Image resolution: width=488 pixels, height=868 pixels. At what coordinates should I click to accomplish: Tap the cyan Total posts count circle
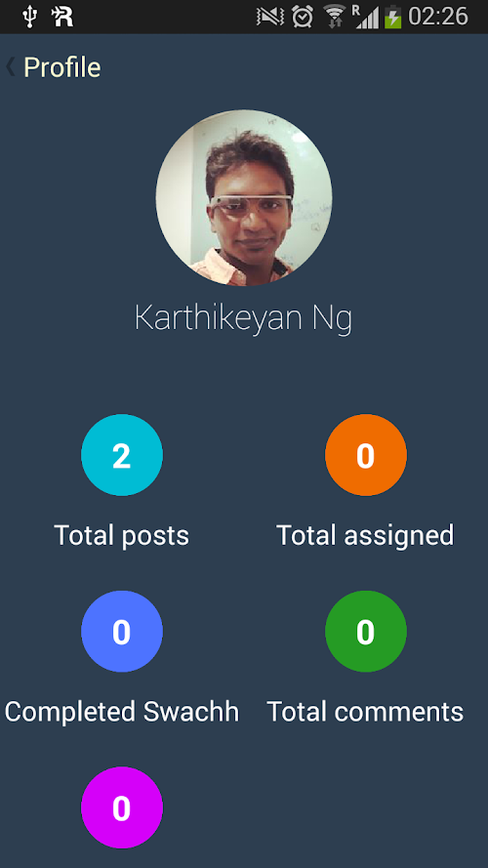122,454
